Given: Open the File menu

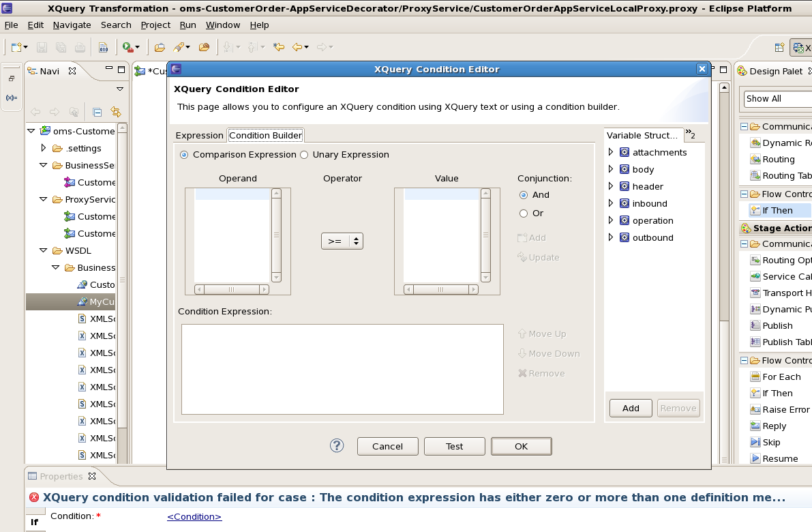Looking at the screenshot, I should point(11,25).
